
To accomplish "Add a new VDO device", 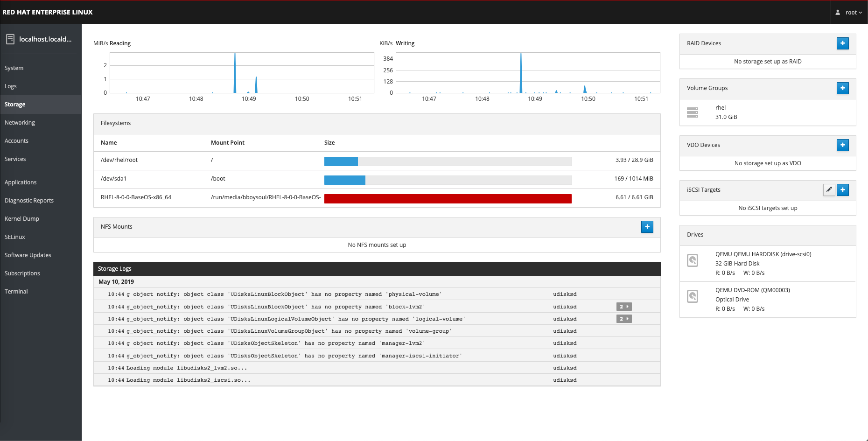I will pyautogui.click(x=842, y=145).
